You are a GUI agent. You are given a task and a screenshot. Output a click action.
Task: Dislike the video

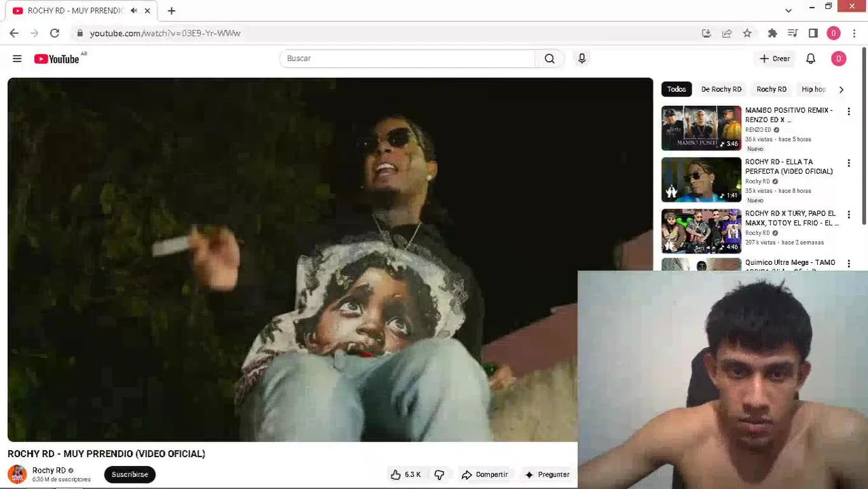pos(439,474)
